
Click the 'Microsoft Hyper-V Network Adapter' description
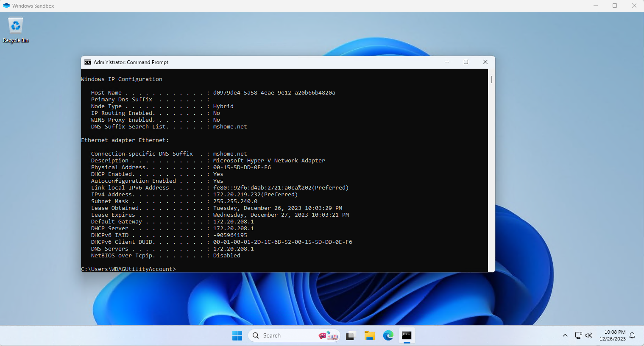(x=269, y=161)
